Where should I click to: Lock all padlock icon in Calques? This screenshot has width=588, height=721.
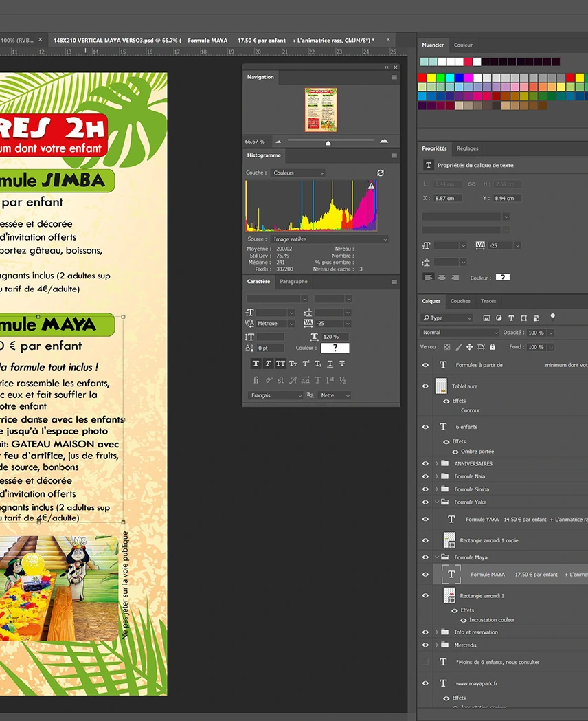[493, 347]
